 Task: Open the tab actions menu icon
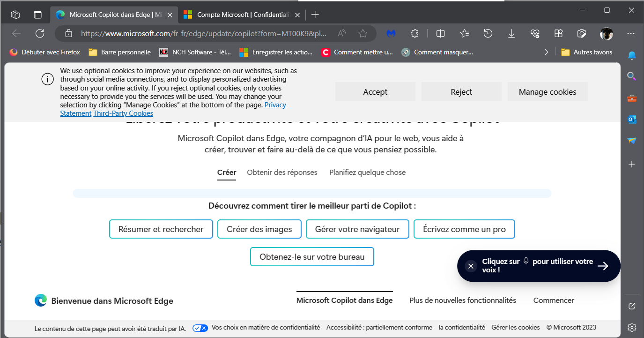point(38,15)
